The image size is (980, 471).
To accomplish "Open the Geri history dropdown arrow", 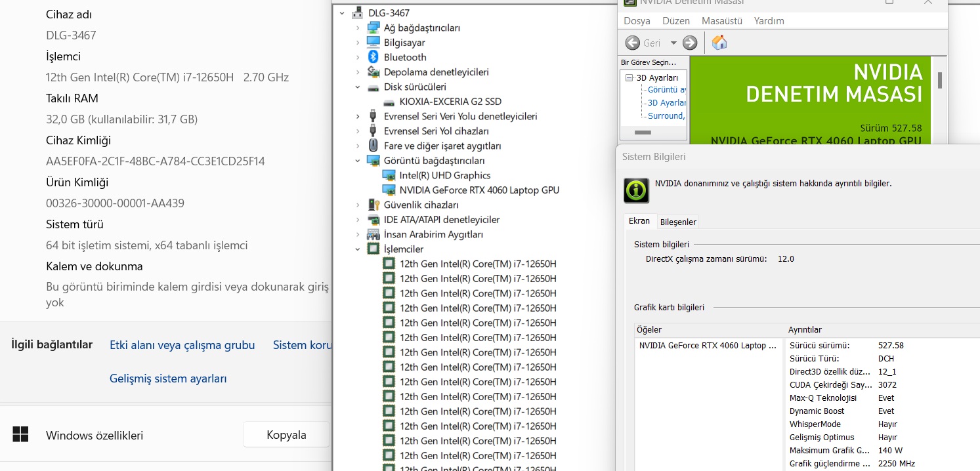I will point(673,43).
